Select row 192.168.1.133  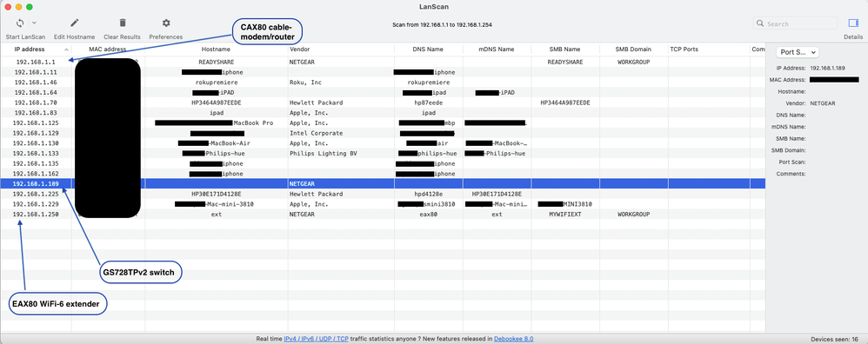click(383, 153)
